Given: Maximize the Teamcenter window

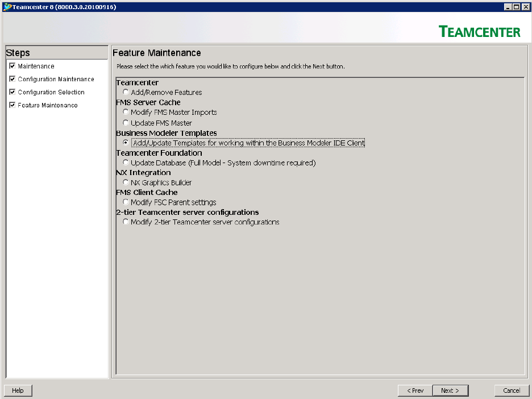Looking at the screenshot, I should pyautogui.click(x=516, y=7).
